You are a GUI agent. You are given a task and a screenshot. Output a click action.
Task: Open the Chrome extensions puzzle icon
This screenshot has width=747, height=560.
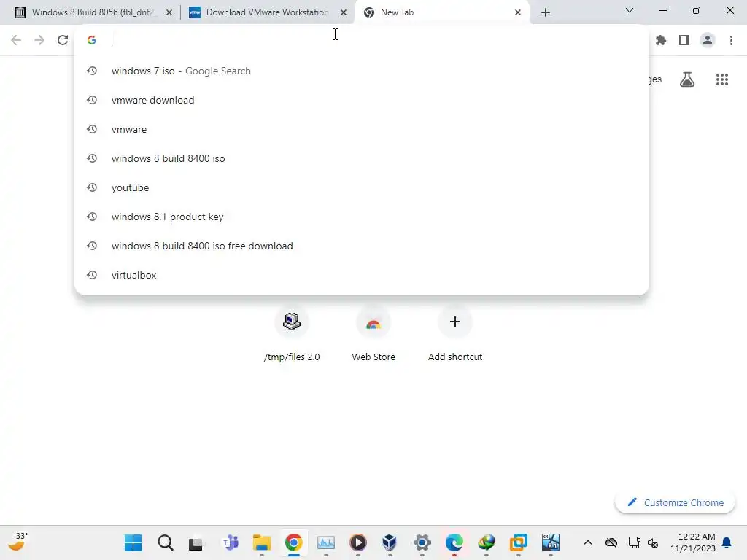[661, 41]
